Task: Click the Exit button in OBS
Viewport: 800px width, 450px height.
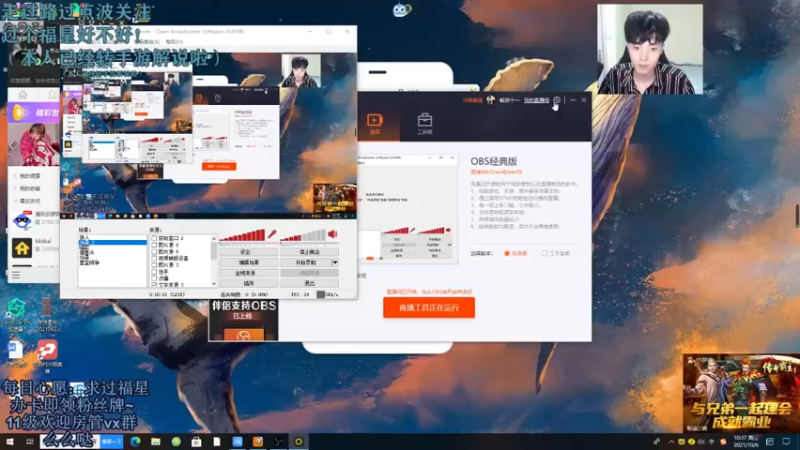Action: click(309, 283)
